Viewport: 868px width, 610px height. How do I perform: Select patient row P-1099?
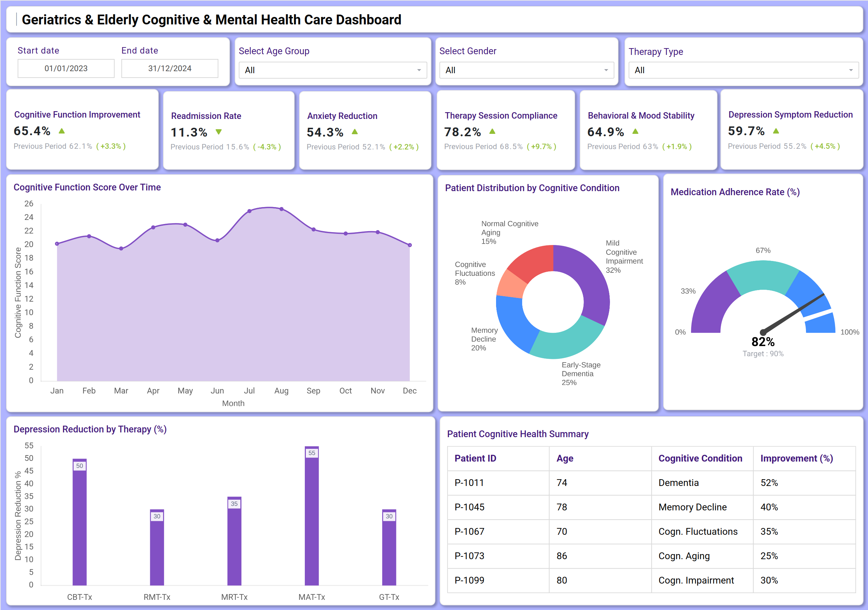651,580
